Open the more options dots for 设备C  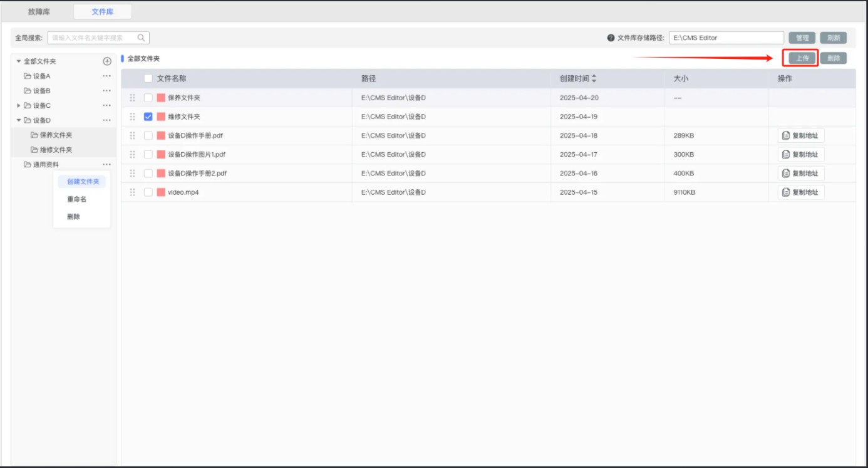[107, 105]
